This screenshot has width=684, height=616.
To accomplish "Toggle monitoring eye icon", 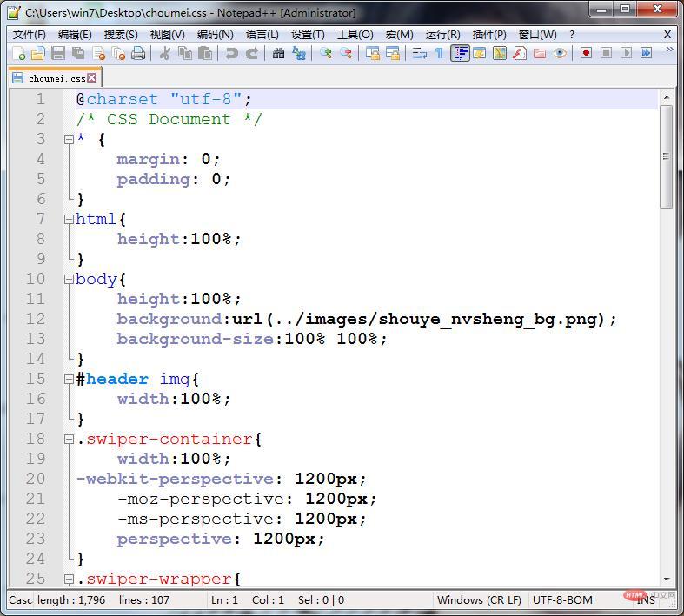I will coord(560,53).
